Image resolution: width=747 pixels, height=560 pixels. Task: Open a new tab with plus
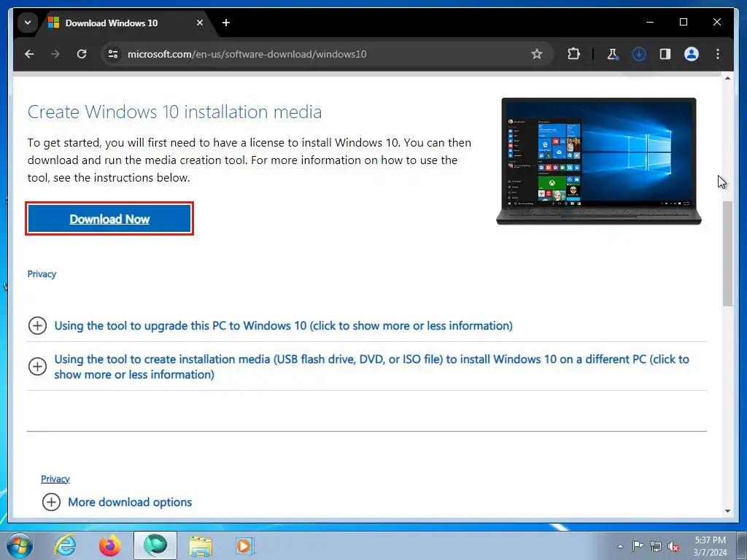226,23
